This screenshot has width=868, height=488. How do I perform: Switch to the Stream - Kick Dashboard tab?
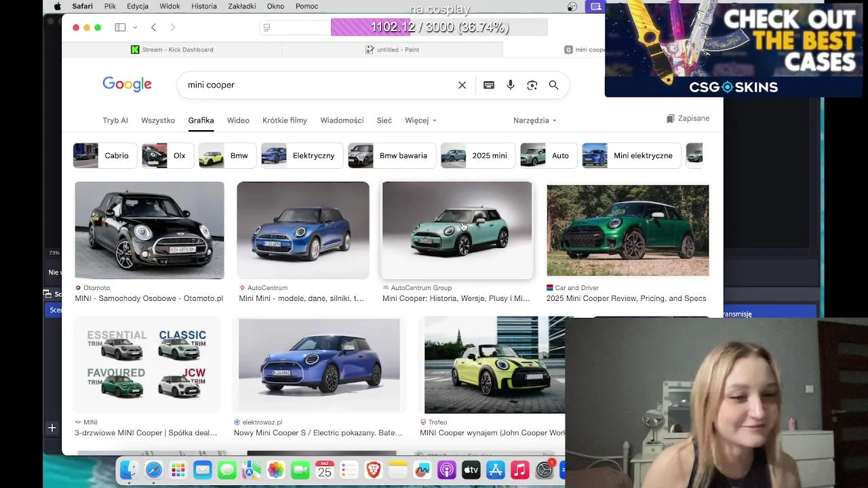172,49
